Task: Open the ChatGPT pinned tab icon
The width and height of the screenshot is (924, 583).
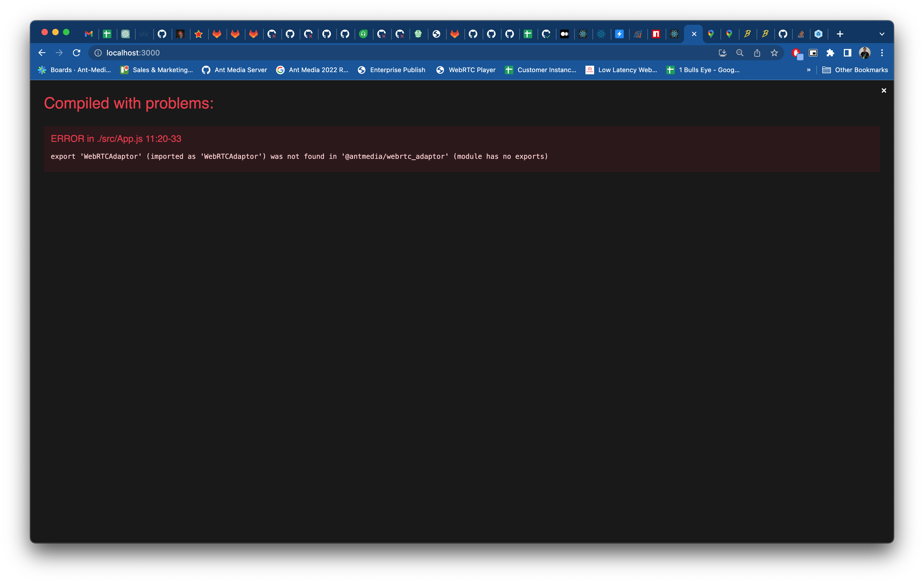Action: pyautogui.click(x=126, y=34)
